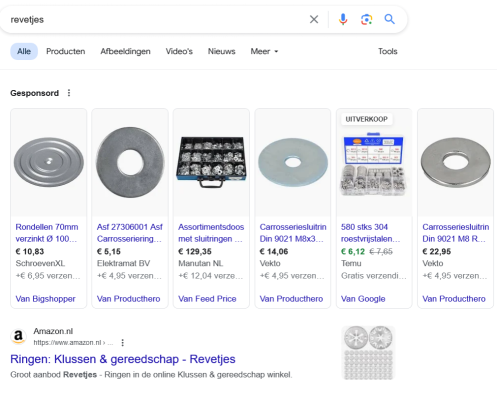497x400 pixels.
Task: Click Van Google link
Action: coord(363,299)
